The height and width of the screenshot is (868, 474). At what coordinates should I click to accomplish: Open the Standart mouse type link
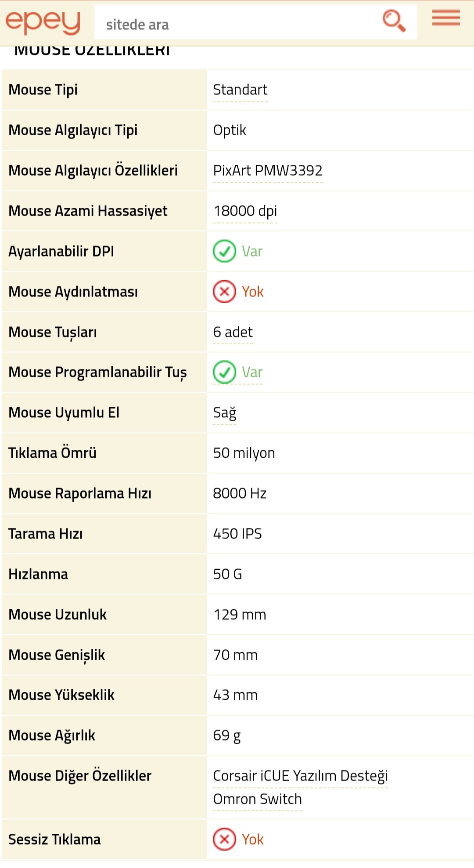point(240,90)
